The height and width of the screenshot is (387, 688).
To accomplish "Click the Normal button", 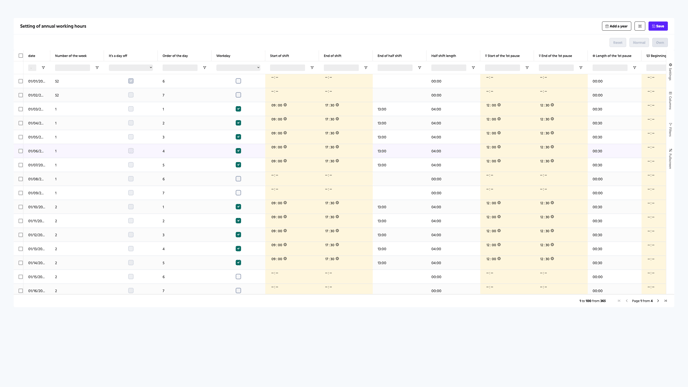I will click(x=639, y=43).
